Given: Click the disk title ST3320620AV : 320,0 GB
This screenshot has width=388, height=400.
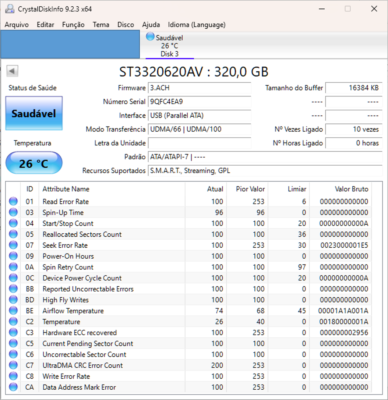Looking at the screenshot, I should coord(194,71).
